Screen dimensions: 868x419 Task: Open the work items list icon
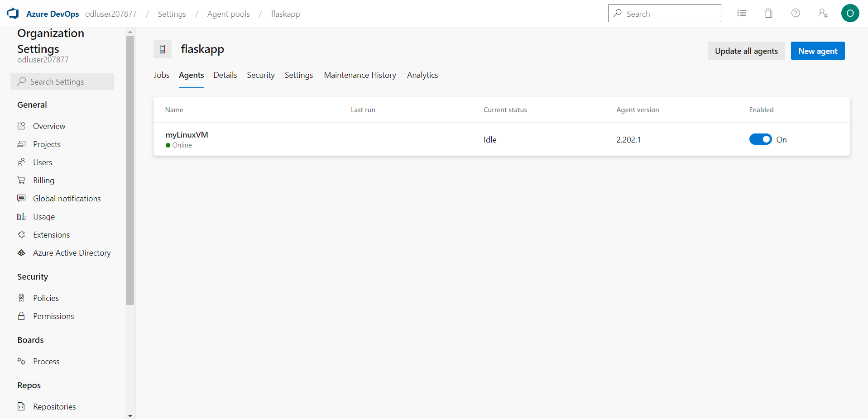(x=742, y=13)
